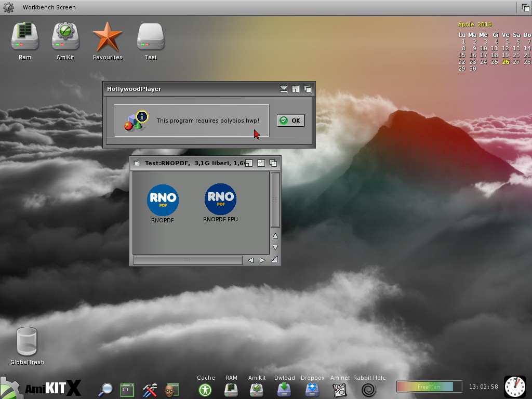Select date 26 in the calendar

506,62
